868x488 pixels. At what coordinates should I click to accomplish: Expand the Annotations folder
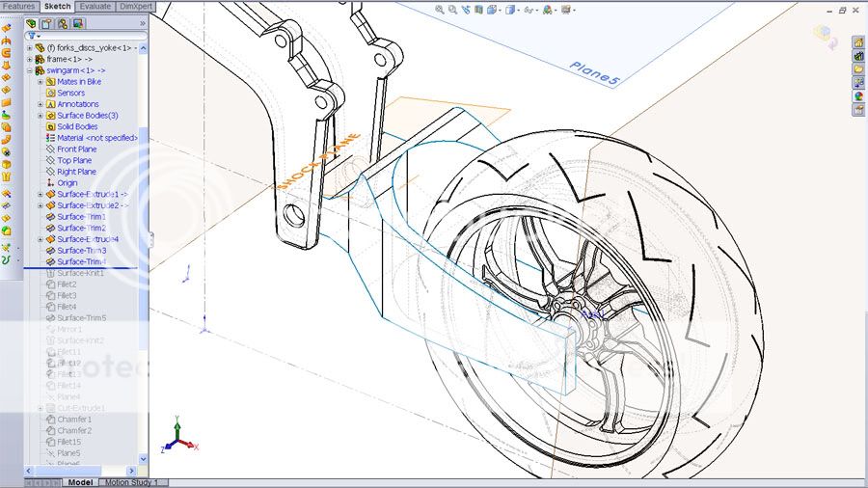point(41,104)
